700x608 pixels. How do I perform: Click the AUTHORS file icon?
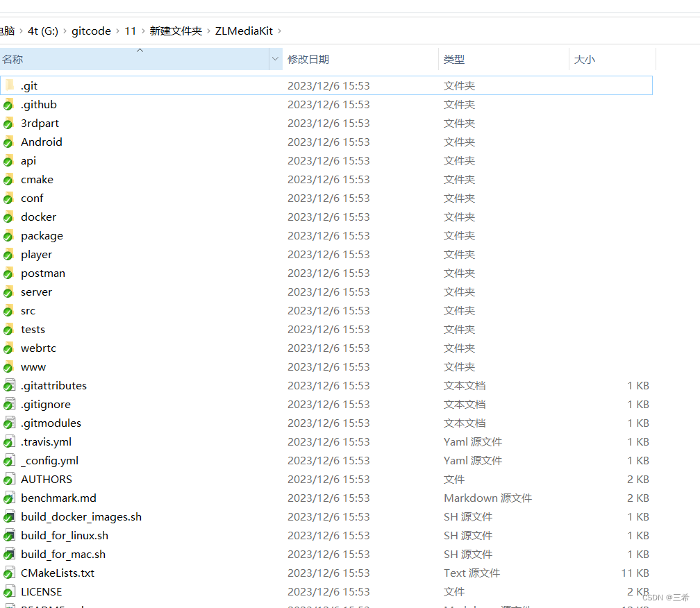10,479
